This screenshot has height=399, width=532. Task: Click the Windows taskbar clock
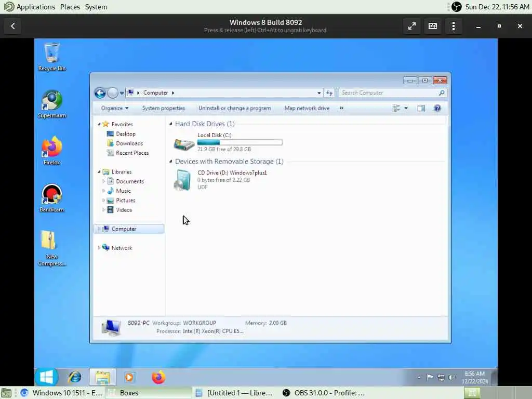click(x=474, y=377)
